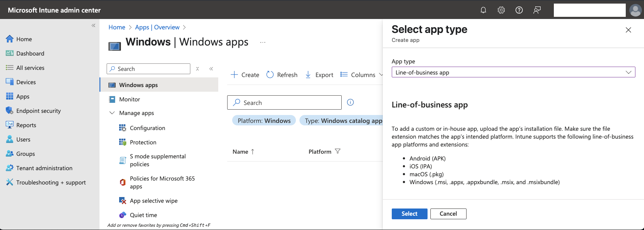Image resolution: width=644 pixels, height=230 pixels.
Task: Click the Platform column filter icon
Action: pos(337,152)
